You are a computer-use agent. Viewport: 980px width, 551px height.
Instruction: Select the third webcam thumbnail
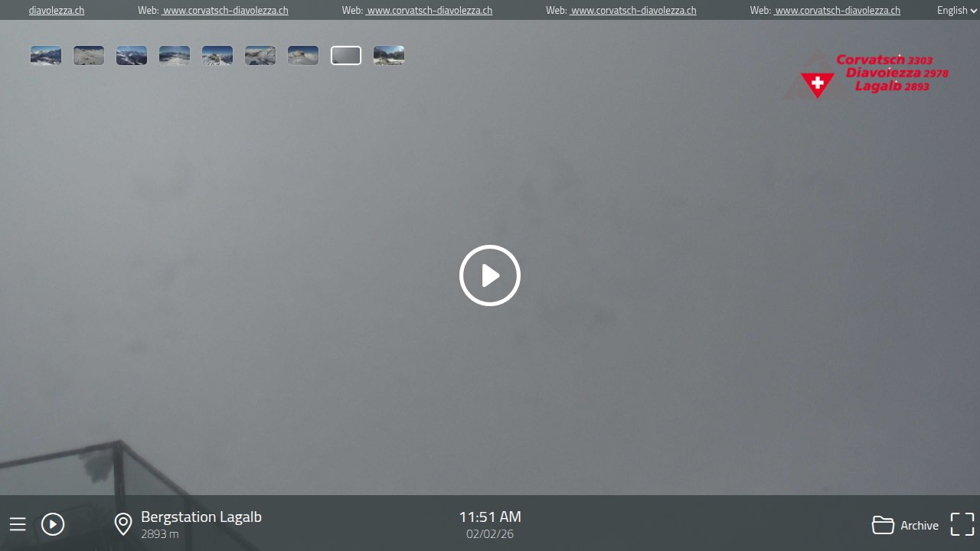coord(132,56)
